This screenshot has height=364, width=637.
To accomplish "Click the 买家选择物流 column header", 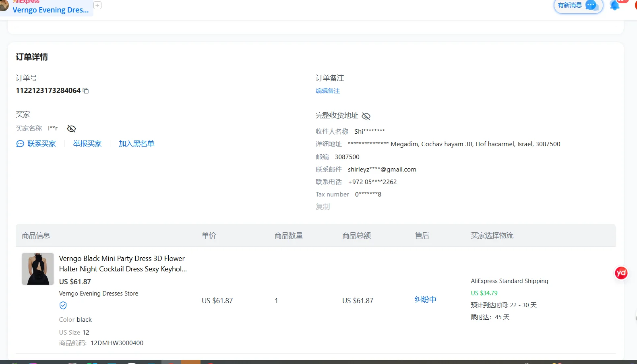I will tap(492, 236).
